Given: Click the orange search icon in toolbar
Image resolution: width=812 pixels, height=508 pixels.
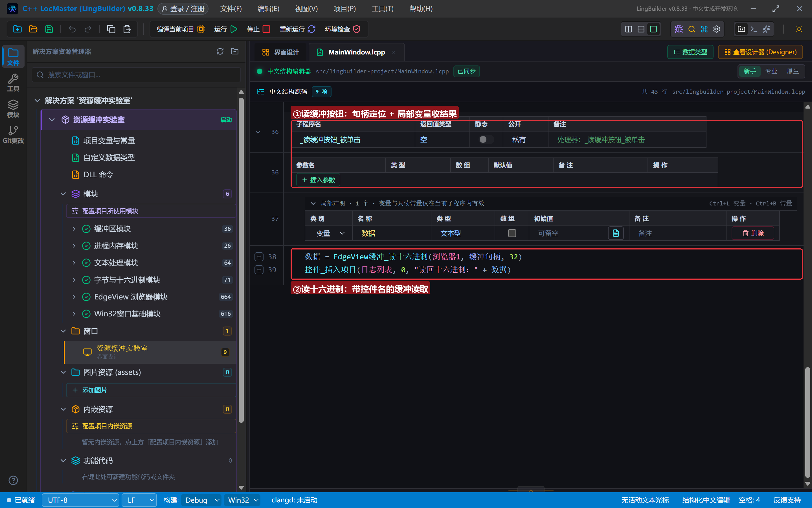Looking at the screenshot, I should pos(692,29).
